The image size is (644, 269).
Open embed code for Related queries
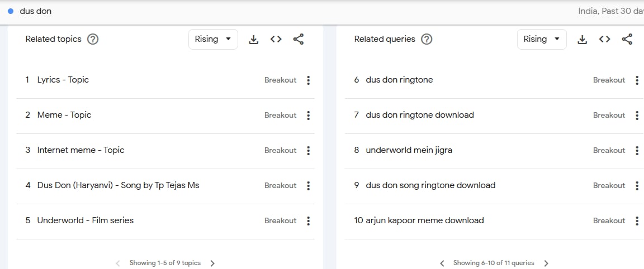(604, 40)
